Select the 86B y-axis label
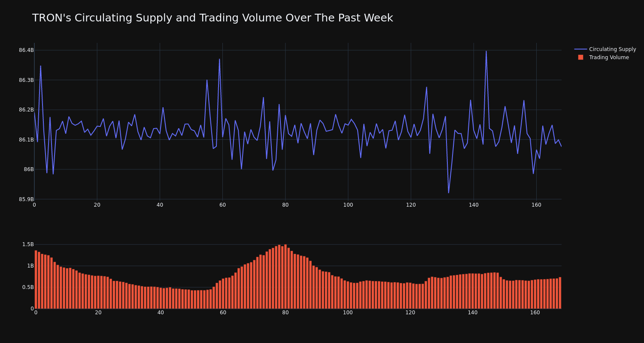Viewport: 644px width, 343px height. [29, 169]
